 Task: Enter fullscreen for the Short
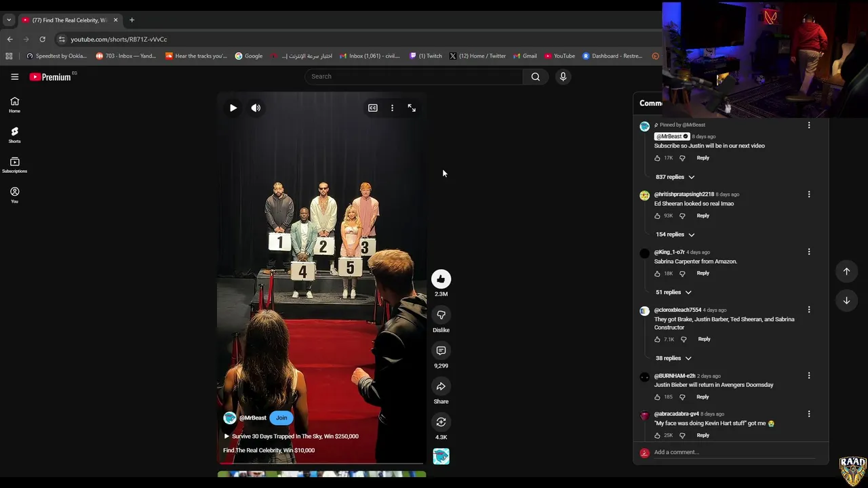[x=412, y=108]
